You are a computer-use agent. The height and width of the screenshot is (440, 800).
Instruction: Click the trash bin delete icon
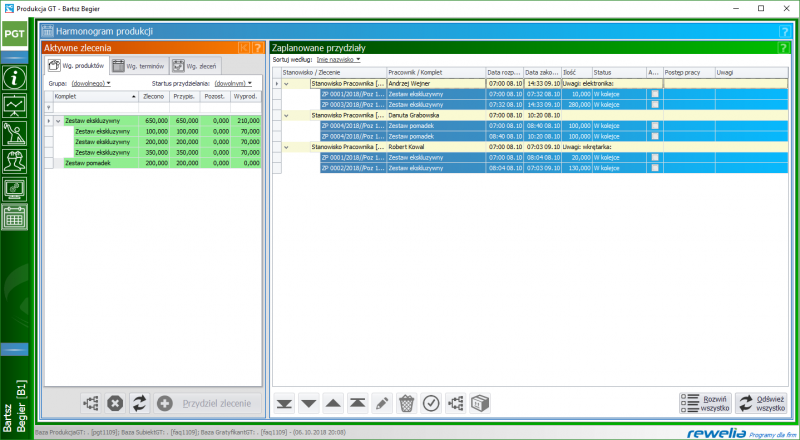[406, 403]
